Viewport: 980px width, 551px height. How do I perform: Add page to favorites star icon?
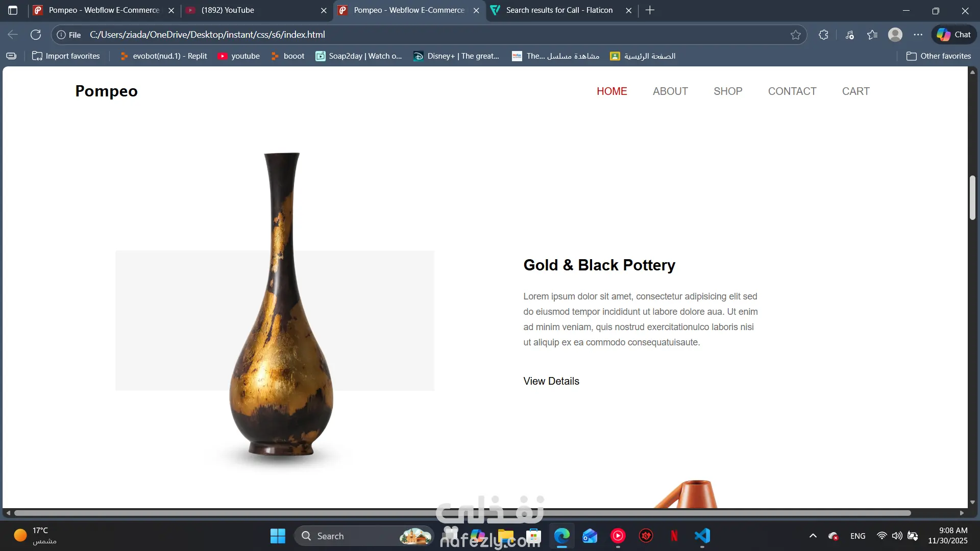[796, 35]
